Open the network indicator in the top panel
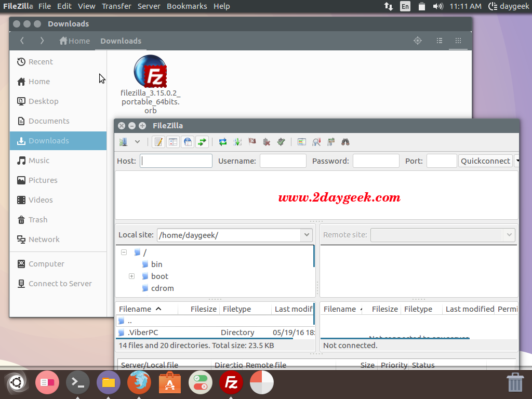532x399 pixels. coord(389,6)
